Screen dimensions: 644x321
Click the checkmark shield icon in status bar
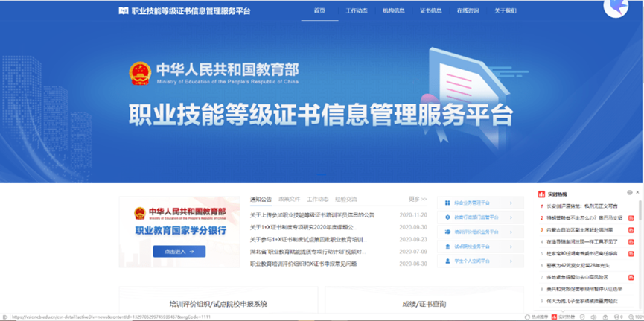click(582, 317)
